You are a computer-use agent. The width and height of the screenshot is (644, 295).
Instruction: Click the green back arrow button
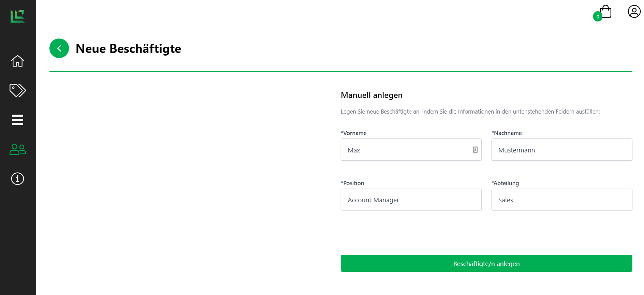click(59, 48)
